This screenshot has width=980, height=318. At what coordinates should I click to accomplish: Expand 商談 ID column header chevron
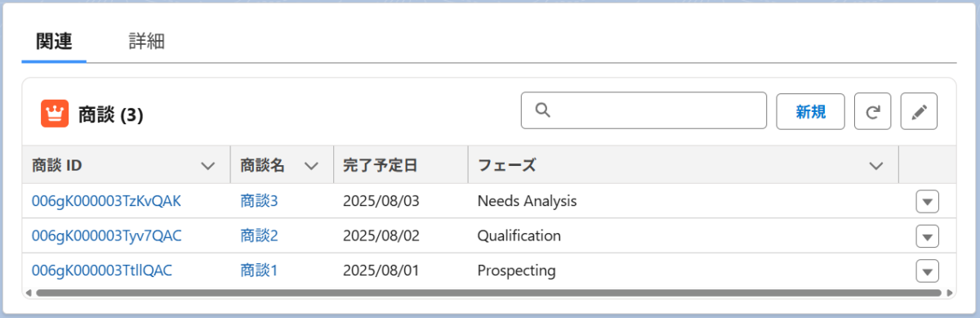pos(208,166)
